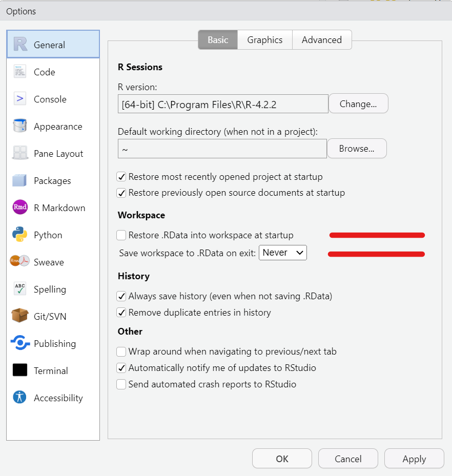Image resolution: width=452 pixels, height=476 pixels.
Task: Open the Publishing icon in sidebar
Action: (x=20, y=343)
